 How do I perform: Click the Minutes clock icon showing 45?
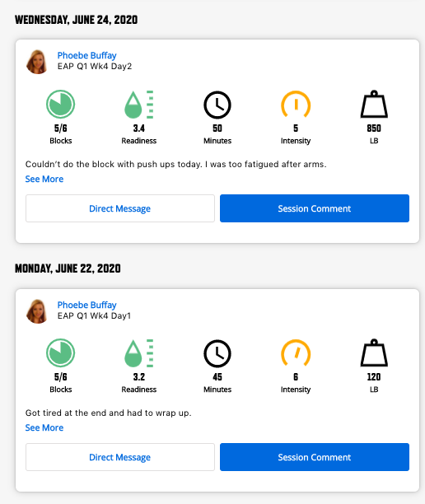(x=217, y=353)
